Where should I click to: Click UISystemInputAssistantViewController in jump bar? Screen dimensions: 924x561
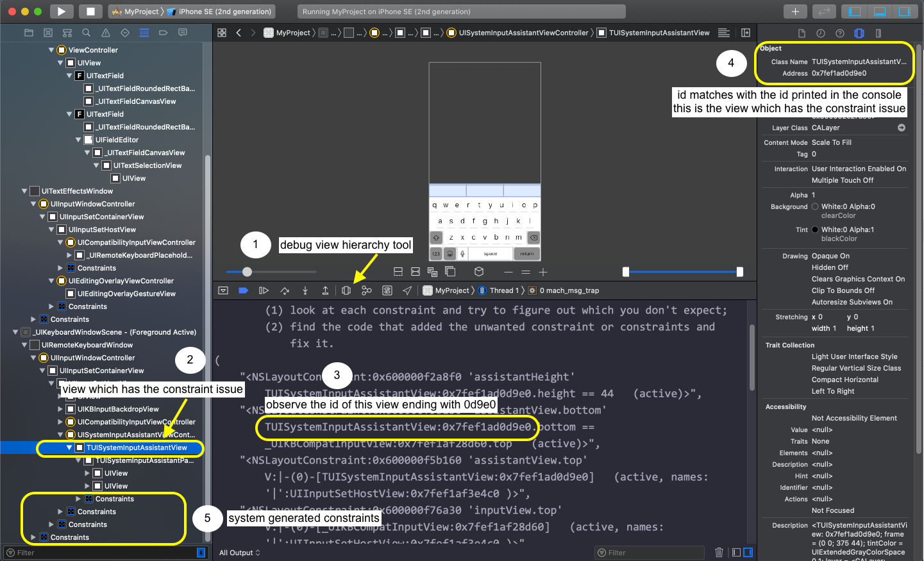[518, 33]
